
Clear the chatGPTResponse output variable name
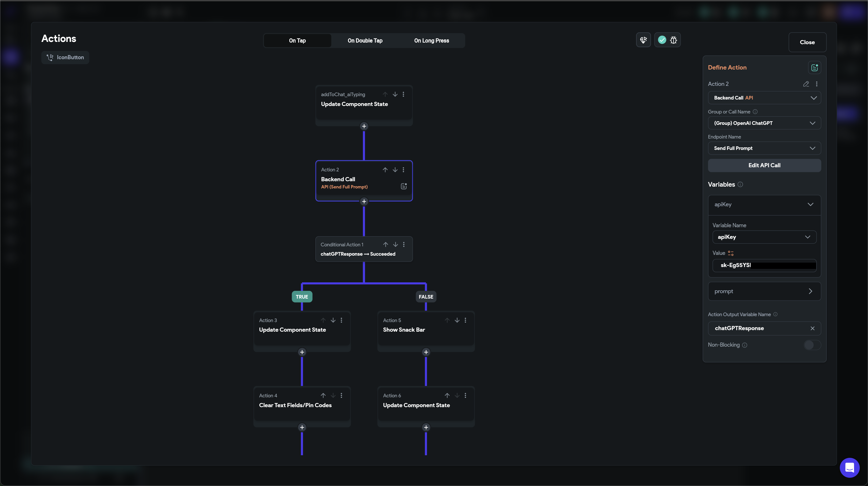coord(812,329)
